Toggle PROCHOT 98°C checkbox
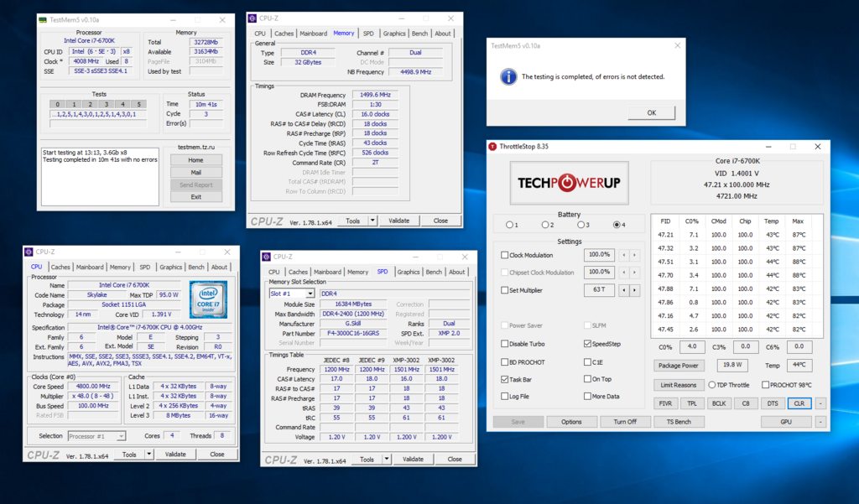The image size is (859, 504). pos(765,385)
